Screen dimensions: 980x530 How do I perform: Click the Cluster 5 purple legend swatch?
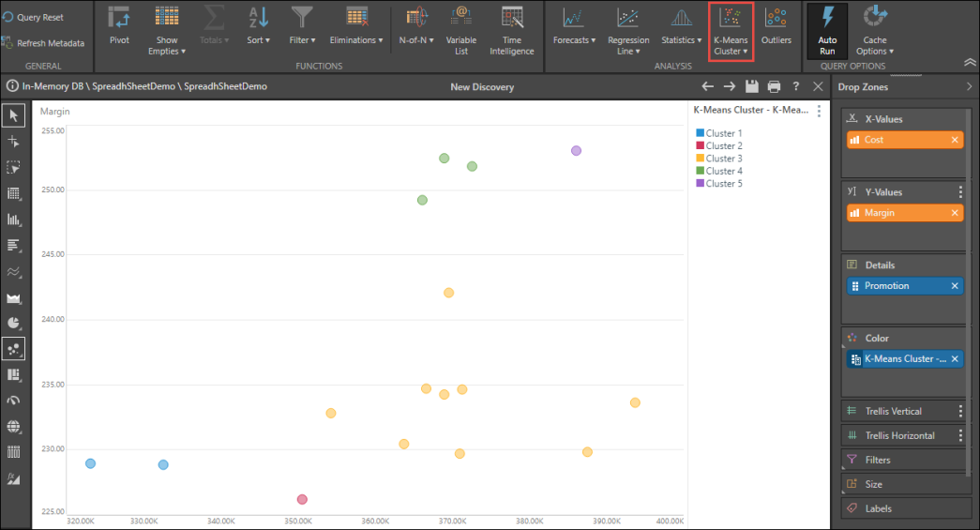click(700, 184)
